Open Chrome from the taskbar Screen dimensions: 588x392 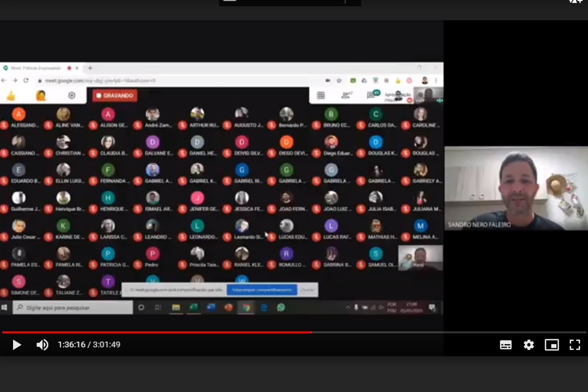(246, 308)
